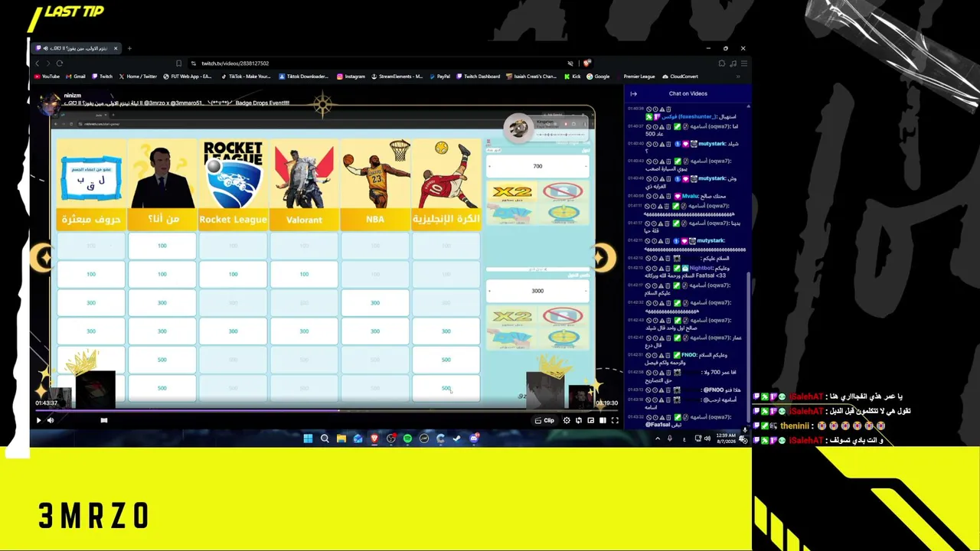Image resolution: width=980 pixels, height=551 pixels.
Task: Open Windows Start menu
Action: coord(308,439)
